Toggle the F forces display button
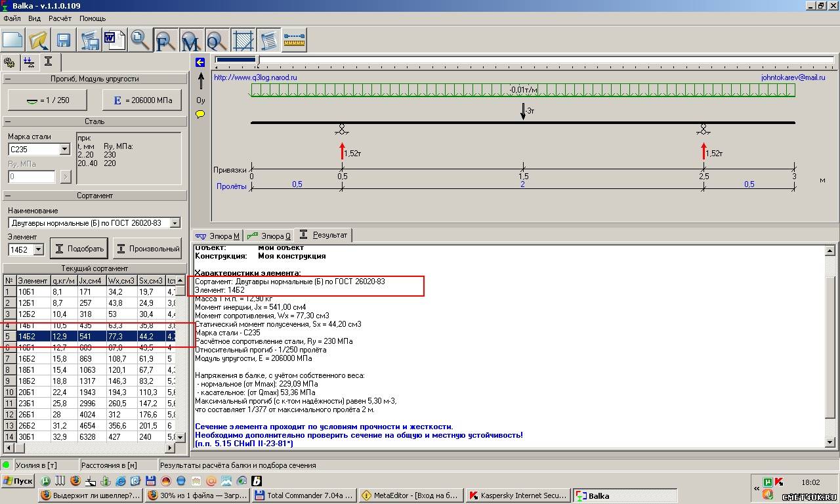 pos(165,40)
